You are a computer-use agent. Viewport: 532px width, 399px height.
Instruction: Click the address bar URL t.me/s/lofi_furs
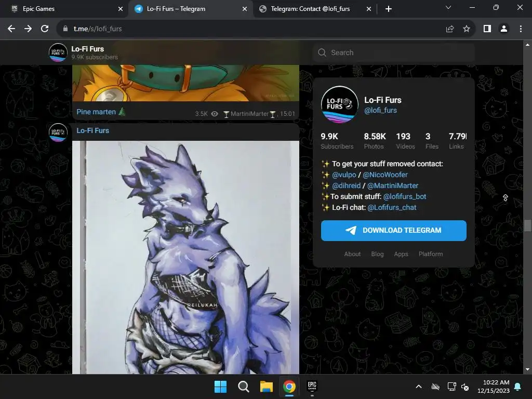pyautogui.click(x=98, y=29)
